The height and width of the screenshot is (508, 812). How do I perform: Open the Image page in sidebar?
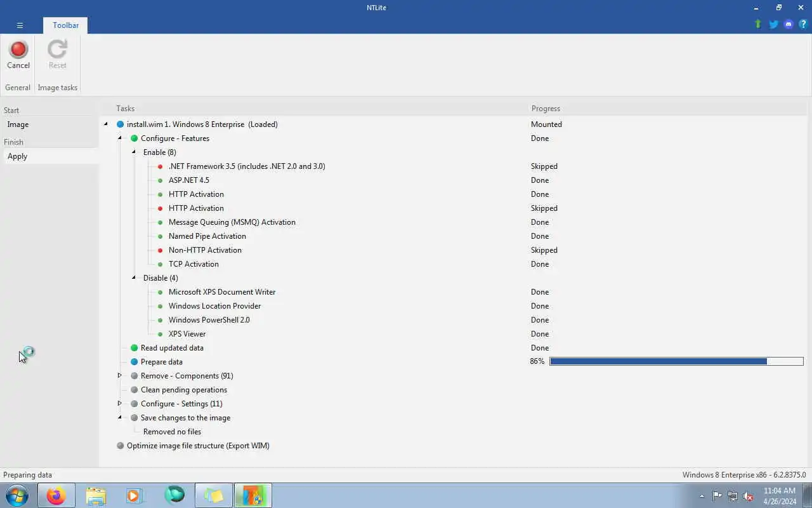(x=49, y=124)
